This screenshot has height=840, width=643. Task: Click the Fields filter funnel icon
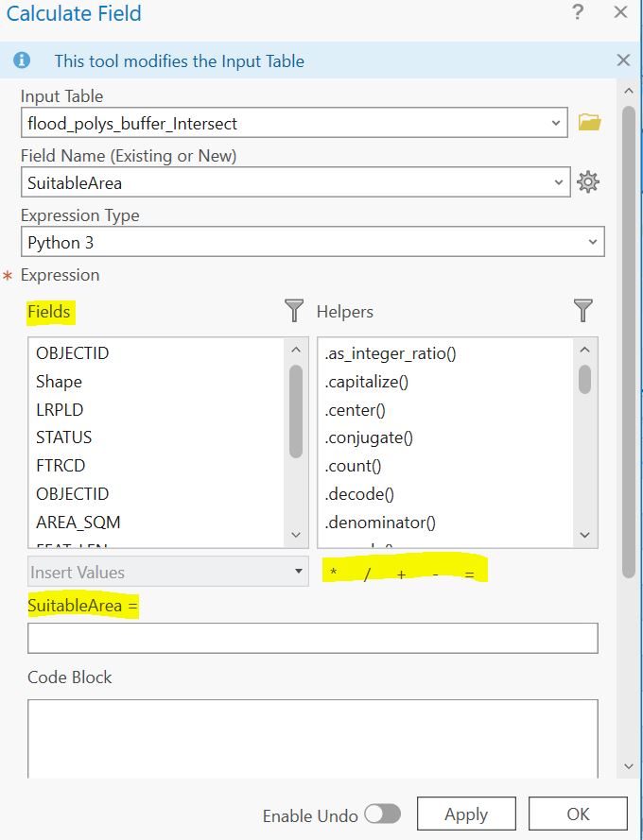(x=295, y=311)
